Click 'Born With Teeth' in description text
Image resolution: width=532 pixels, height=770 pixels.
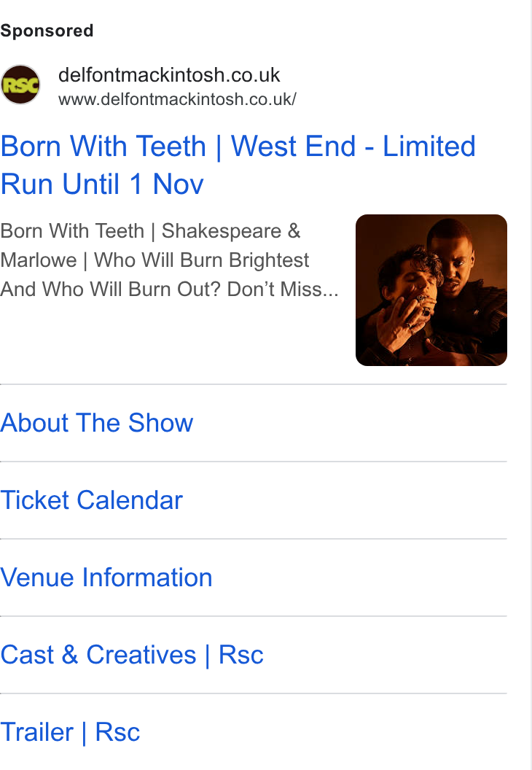[x=72, y=231]
